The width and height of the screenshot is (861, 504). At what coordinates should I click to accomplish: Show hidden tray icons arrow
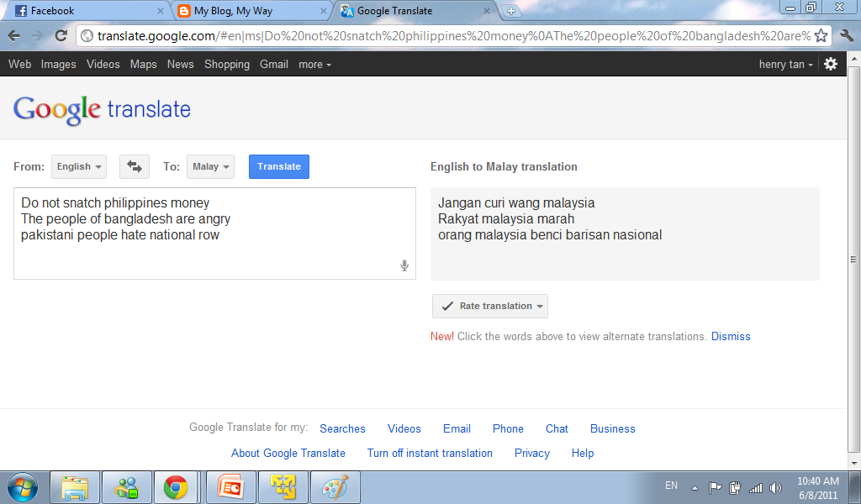[695, 488]
